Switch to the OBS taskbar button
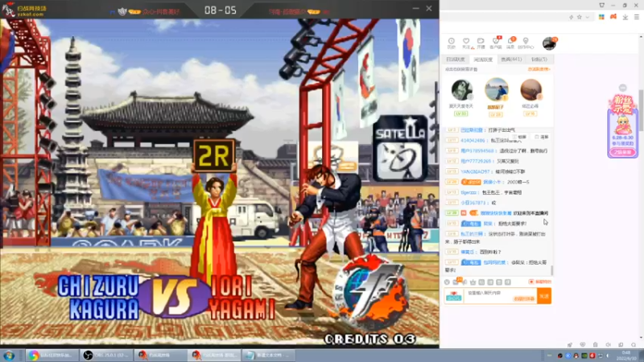 [107, 355]
